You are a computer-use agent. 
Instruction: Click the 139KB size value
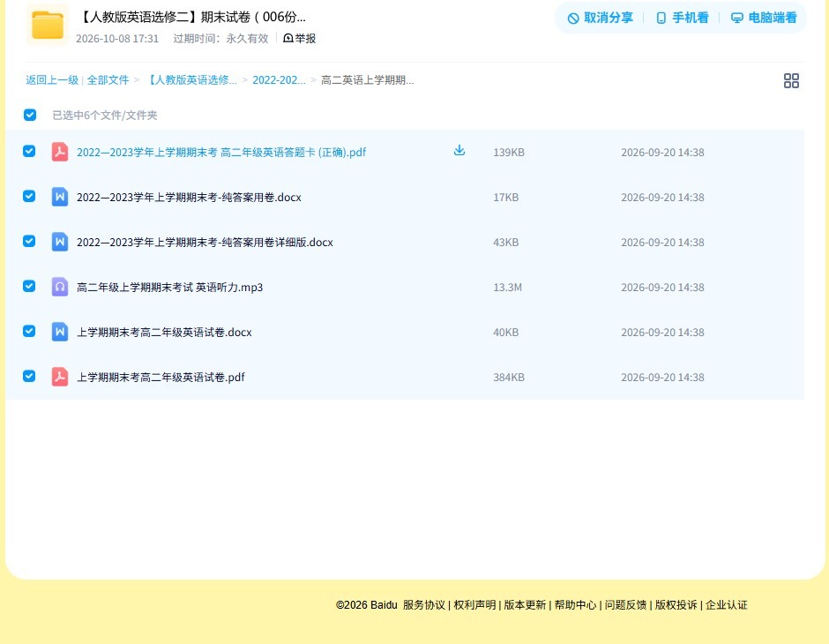pos(509,153)
